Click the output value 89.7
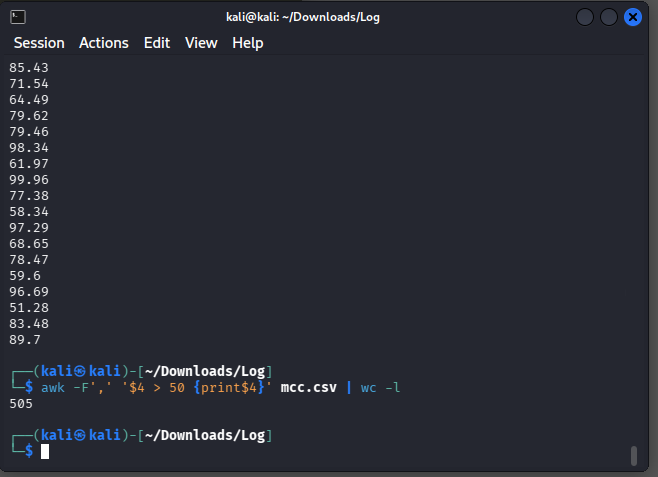This screenshot has height=477, width=658. pos(25,339)
